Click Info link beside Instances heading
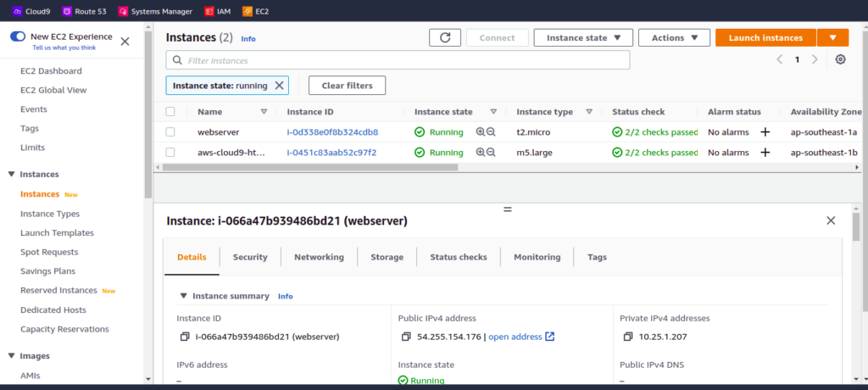 pyautogui.click(x=248, y=39)
